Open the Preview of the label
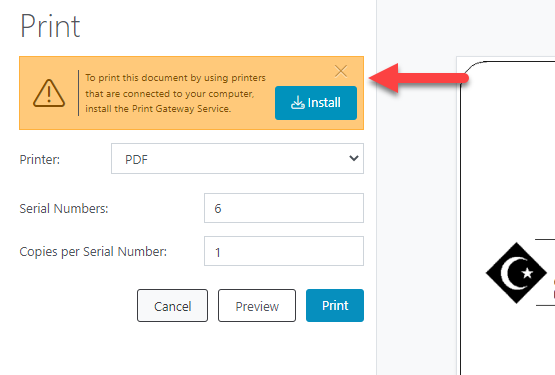 [257, 306]
